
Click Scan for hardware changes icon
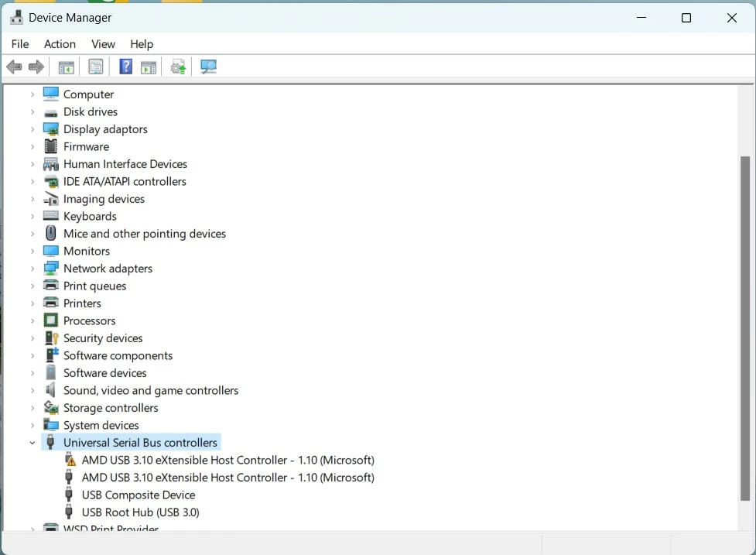click(209, 67)
